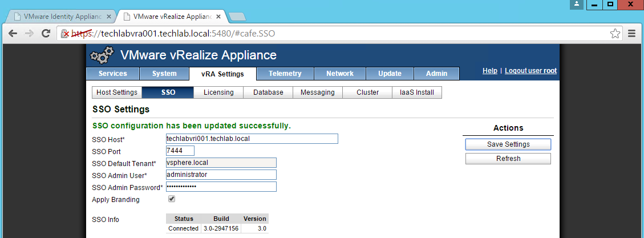
Task: Click the VMware vRealize Appliance title
Action: tap(199, 55)
